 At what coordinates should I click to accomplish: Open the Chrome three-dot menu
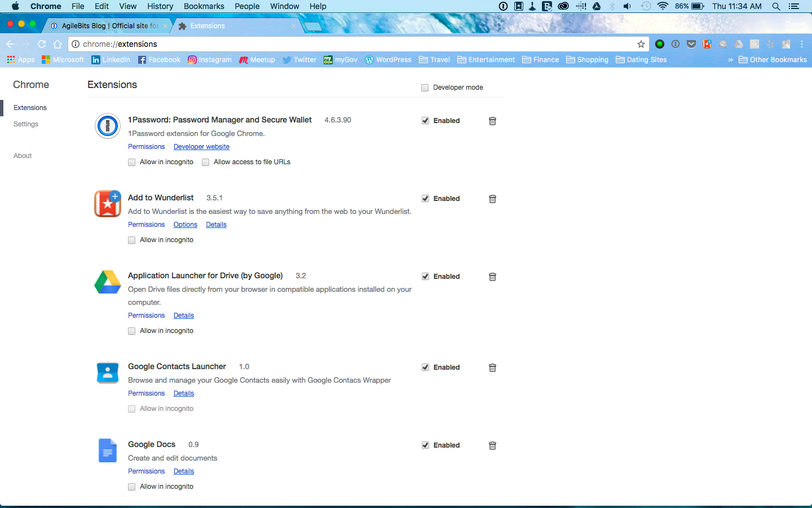(802, 44)
